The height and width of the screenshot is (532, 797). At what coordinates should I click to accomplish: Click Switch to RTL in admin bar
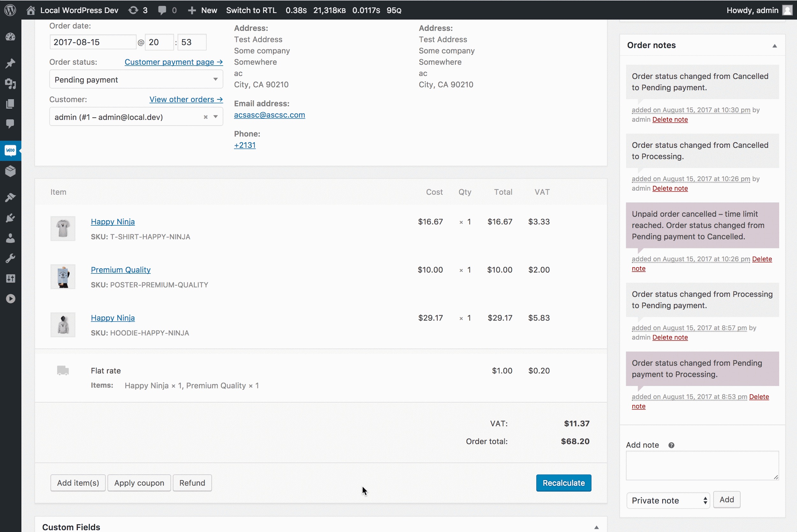click(251, 10)
